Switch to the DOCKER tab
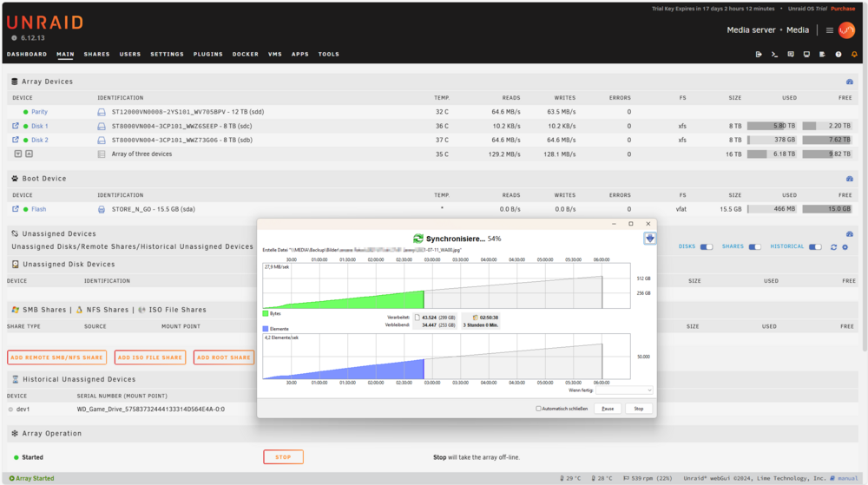Screen dimensions: 868x485 [246, 54]
